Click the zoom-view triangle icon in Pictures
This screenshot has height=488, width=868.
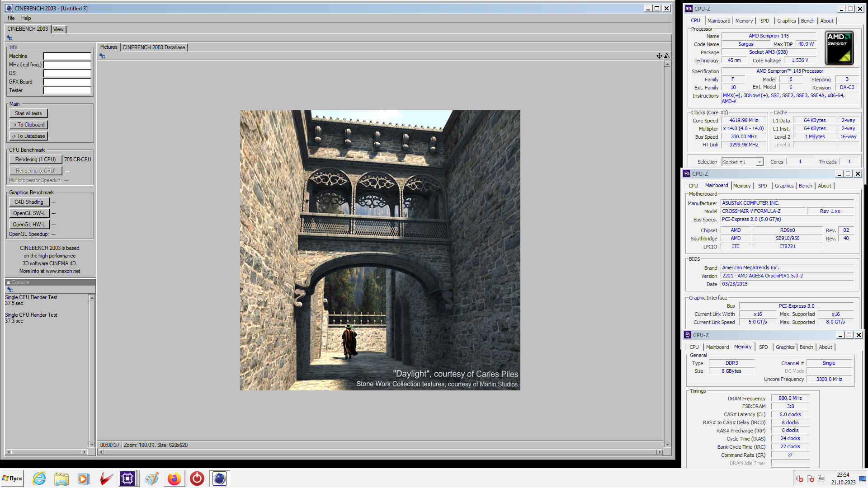(667, 56)
